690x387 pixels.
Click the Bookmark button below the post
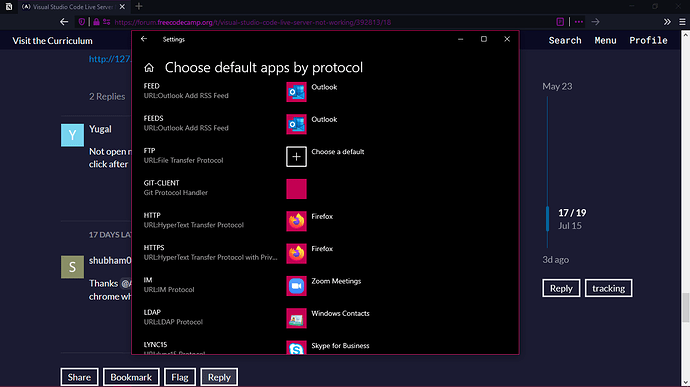coord(131,377)
